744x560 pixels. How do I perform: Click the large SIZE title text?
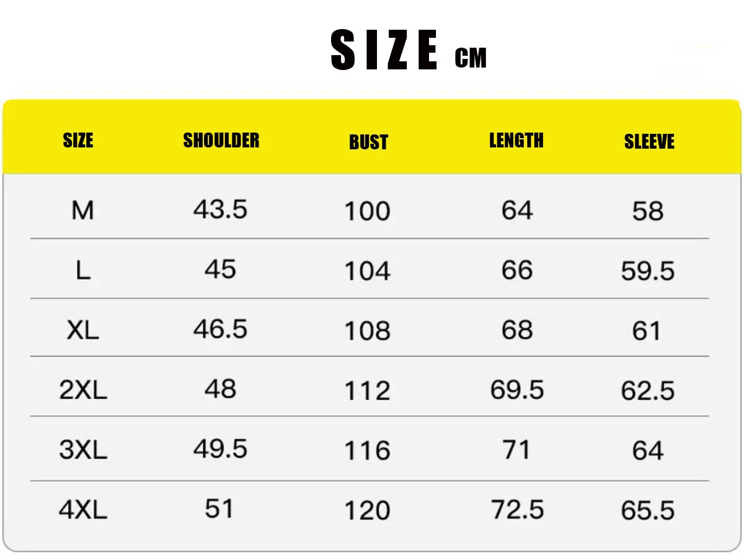click(385, 51)
